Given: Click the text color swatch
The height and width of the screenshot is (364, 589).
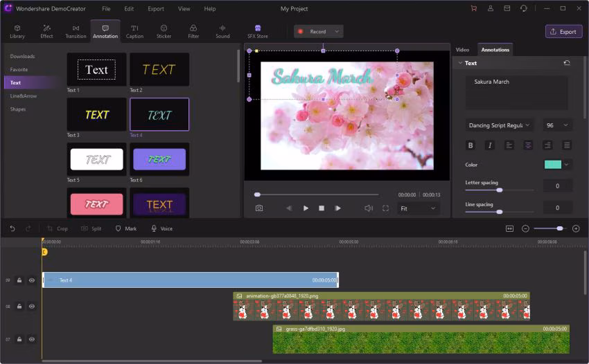Looking at the screenshot, I should [553, 165].
